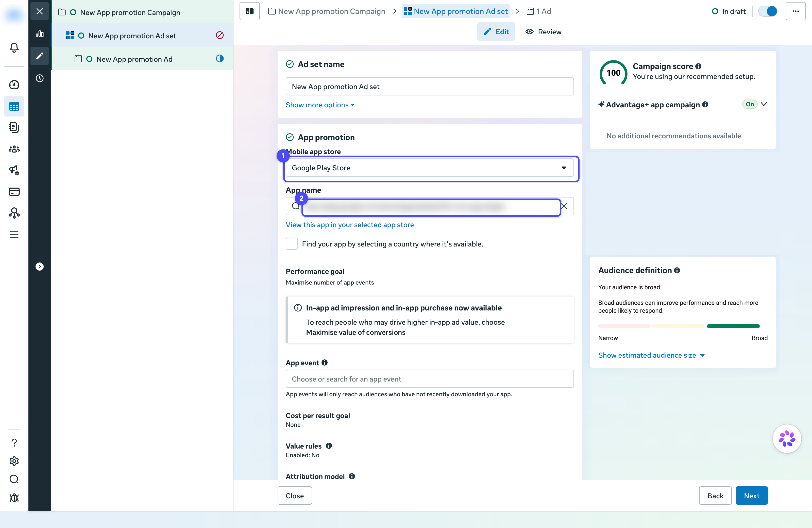Open App event search combo box
Screen dimensions: 812x528
(430, 379)
